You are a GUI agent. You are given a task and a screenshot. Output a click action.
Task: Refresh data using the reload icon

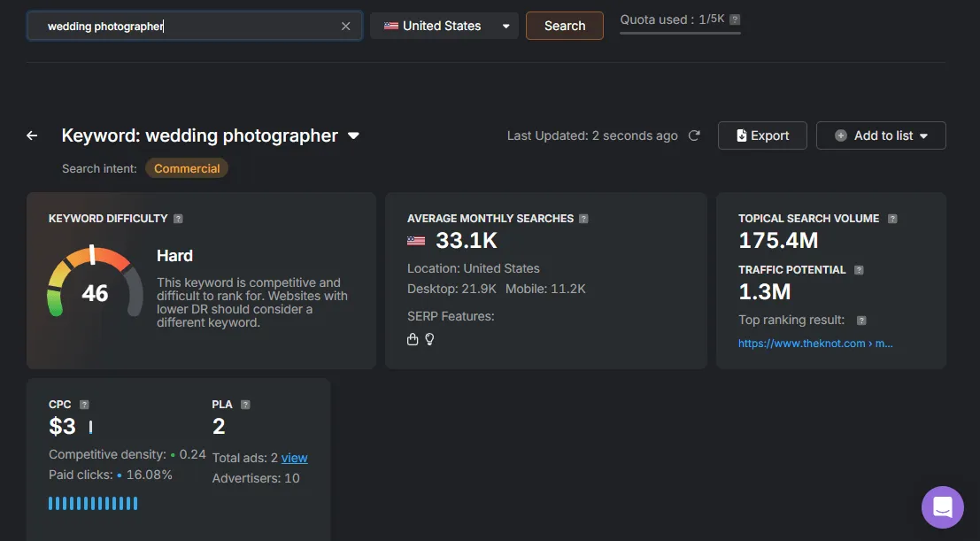coord(694,135)
